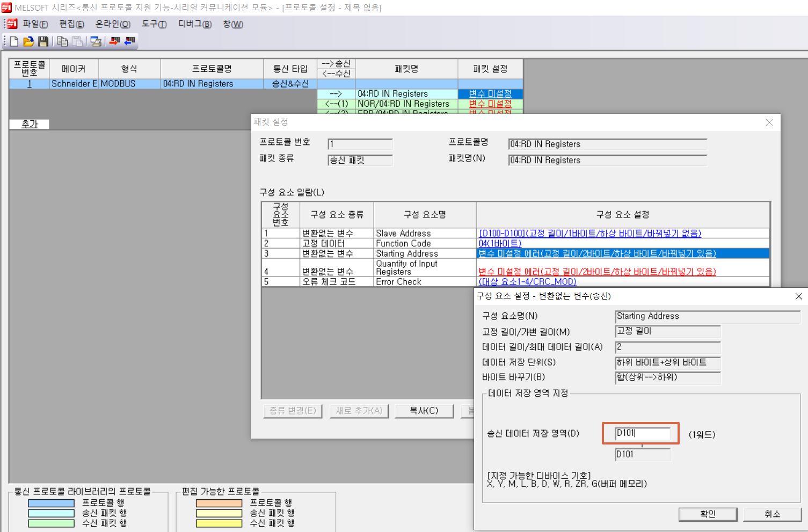Open an existing file from toolbar
The height and width of the screenshot is (532, 808).
(x=29, y=41)
